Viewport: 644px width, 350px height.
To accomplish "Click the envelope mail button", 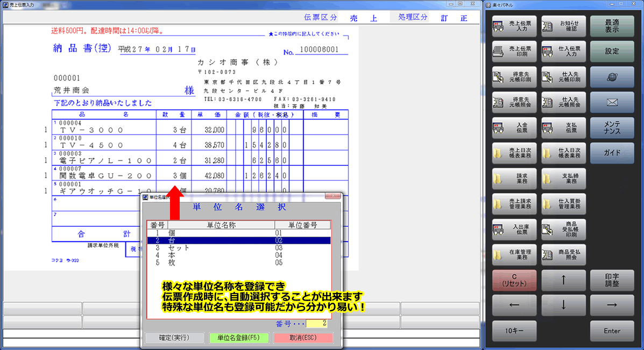I will click(612, 102).
